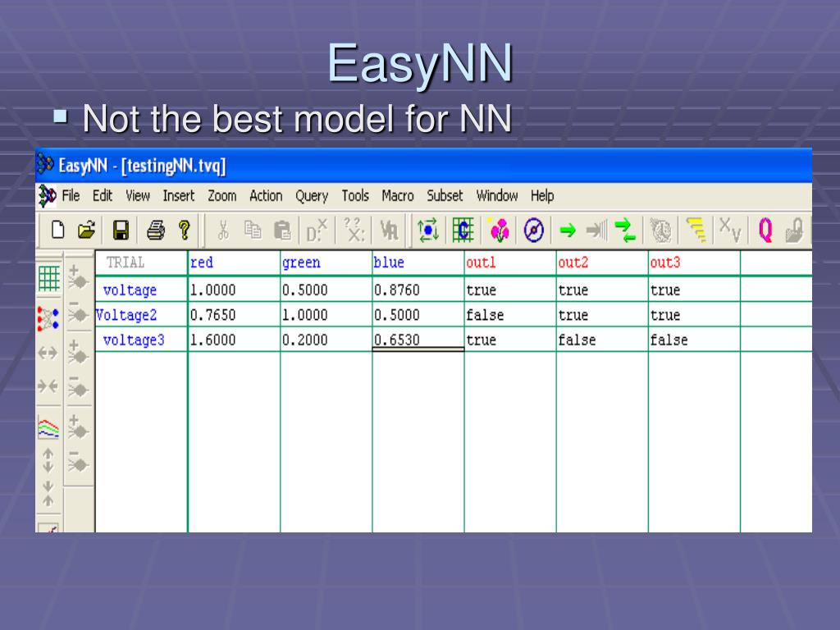Select the 'red' column header

pos(234,263)
